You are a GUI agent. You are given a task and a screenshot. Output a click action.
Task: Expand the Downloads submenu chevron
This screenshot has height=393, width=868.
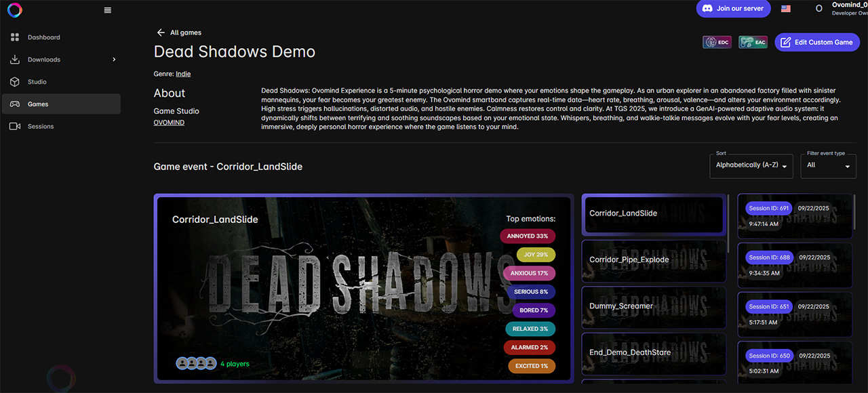point(114,60)
